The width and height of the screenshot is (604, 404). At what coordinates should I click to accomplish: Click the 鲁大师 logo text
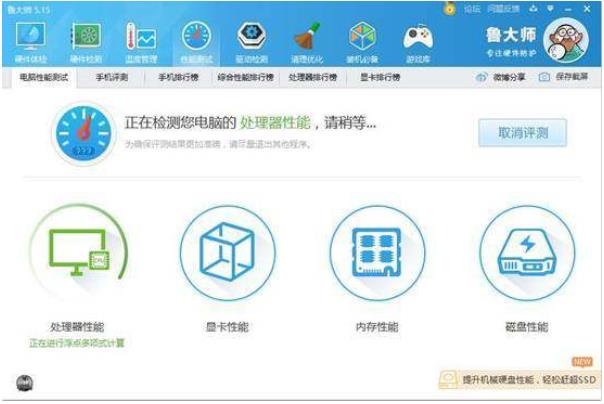[511, 35]
